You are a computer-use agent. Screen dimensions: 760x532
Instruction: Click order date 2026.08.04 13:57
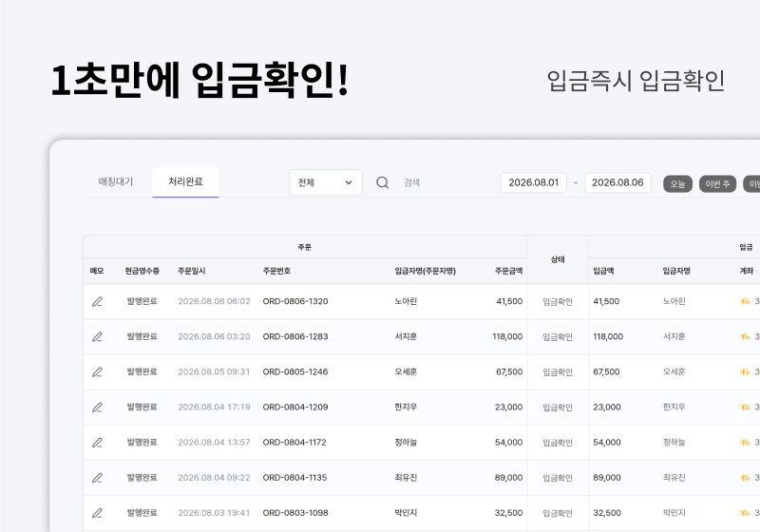(x=214, y=443)
